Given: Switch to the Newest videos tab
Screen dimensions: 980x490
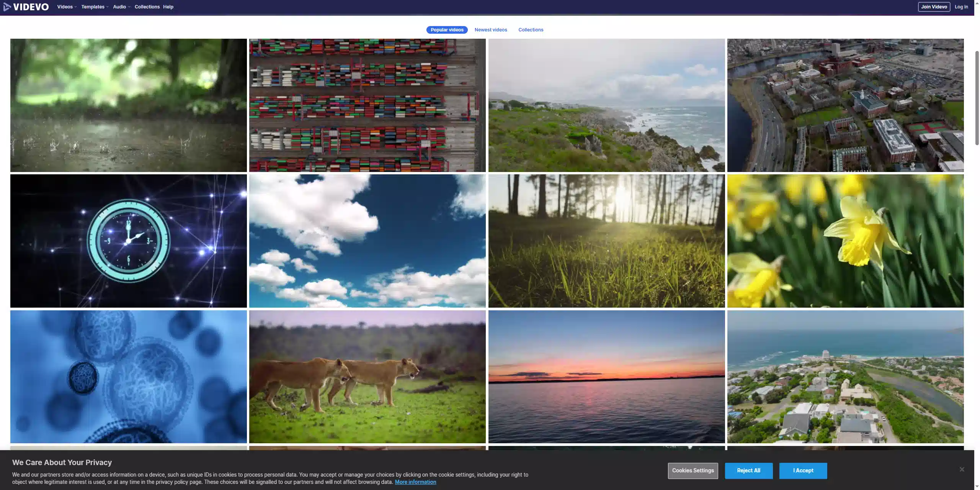Looking at the screenshot, I should pyautogui.click(x=491, y=30).
